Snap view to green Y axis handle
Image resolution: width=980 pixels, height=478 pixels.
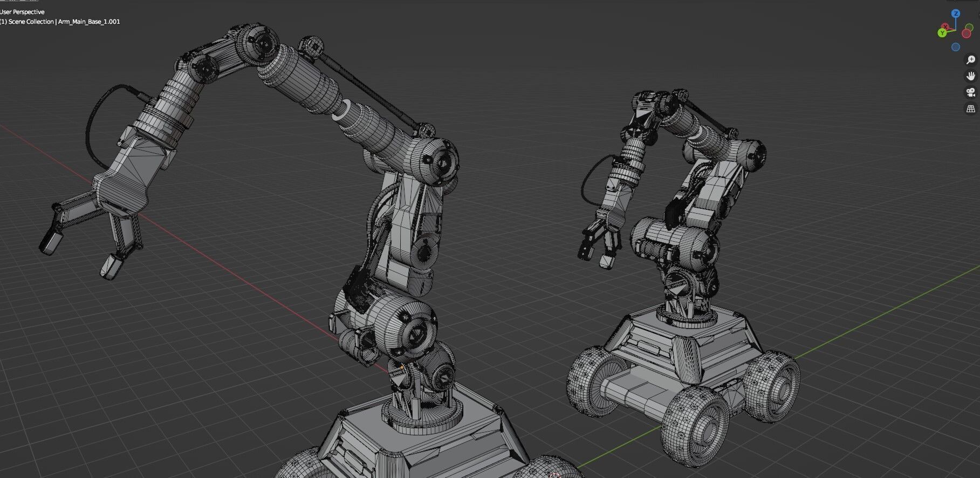(x=942, y=33)
